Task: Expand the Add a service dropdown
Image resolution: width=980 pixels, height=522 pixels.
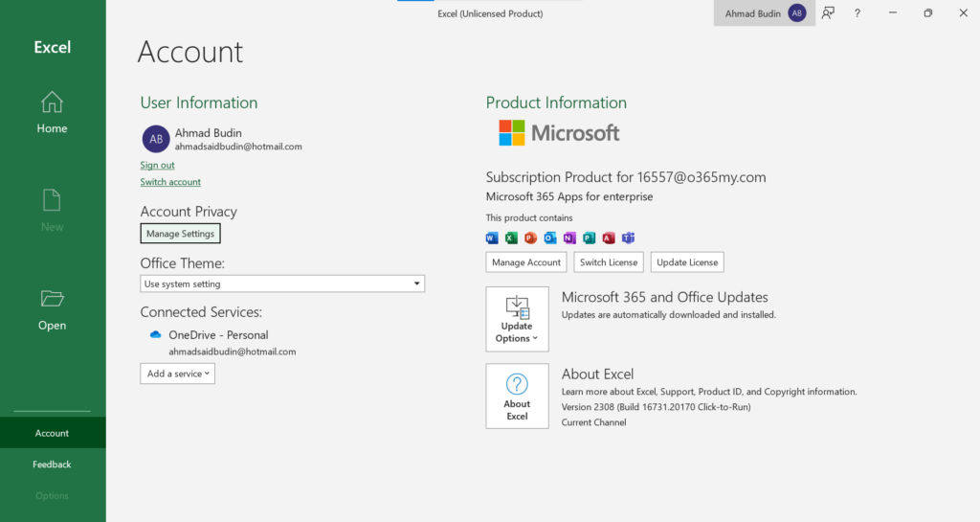Action: click(177, 374)
